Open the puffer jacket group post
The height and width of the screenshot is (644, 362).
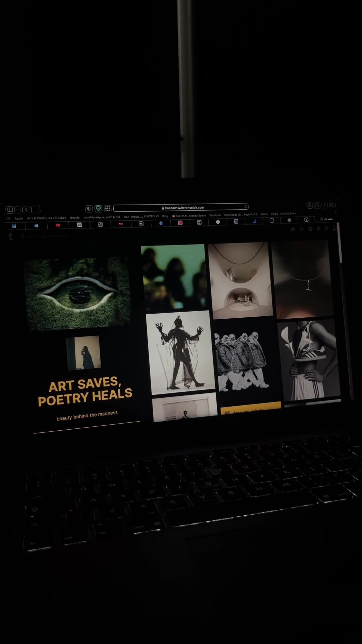(242, 361)
